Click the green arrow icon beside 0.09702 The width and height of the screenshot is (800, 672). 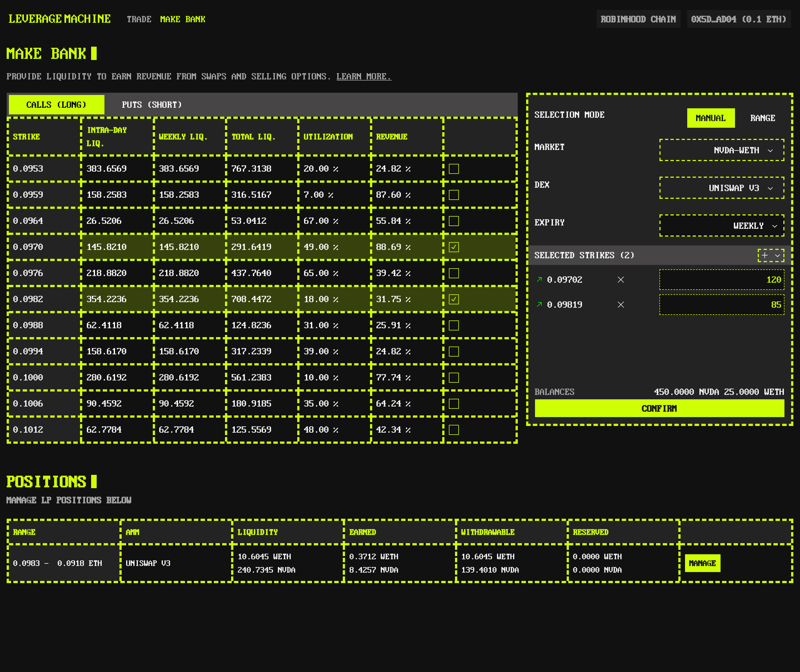tap(539, 280)
